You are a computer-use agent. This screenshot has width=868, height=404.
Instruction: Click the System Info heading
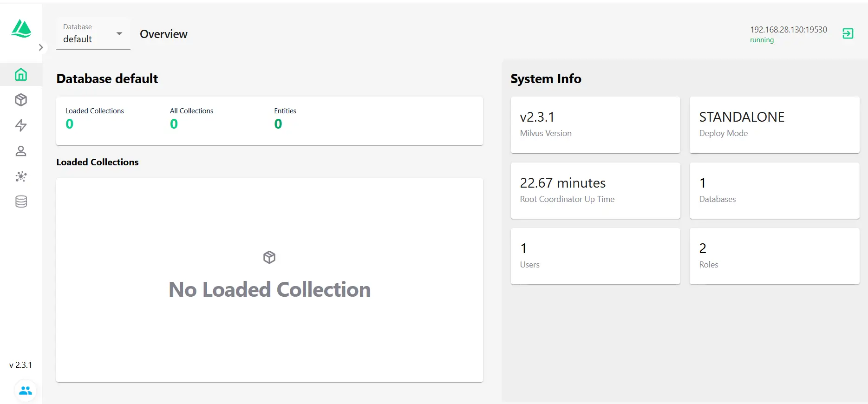(546, 78)
